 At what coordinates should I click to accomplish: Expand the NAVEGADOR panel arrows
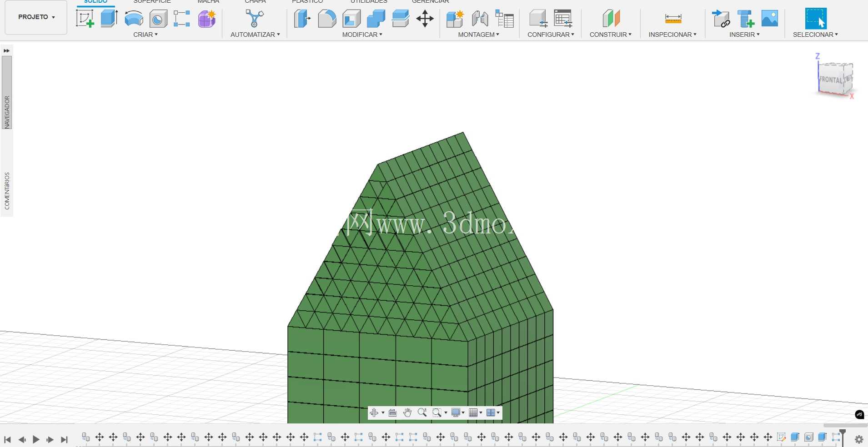click(x=6, y=51)
